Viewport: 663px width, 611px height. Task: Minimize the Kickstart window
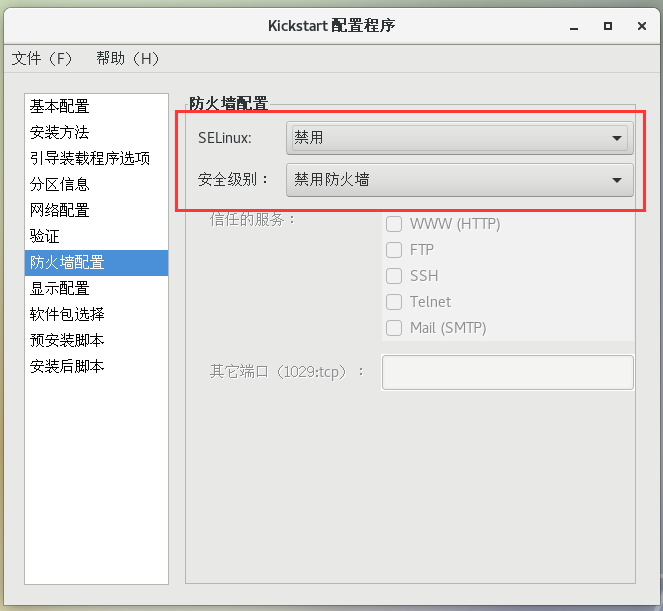click(574, 27)
